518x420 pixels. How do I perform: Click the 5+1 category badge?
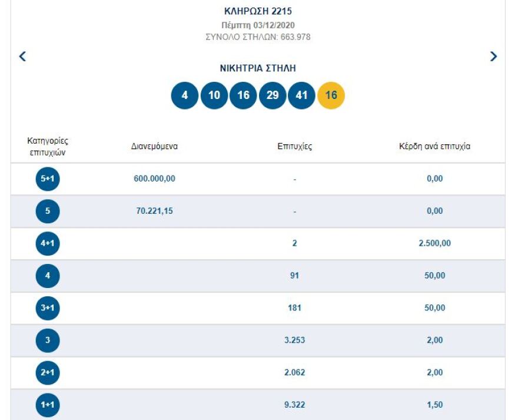[x=48, y=179]
